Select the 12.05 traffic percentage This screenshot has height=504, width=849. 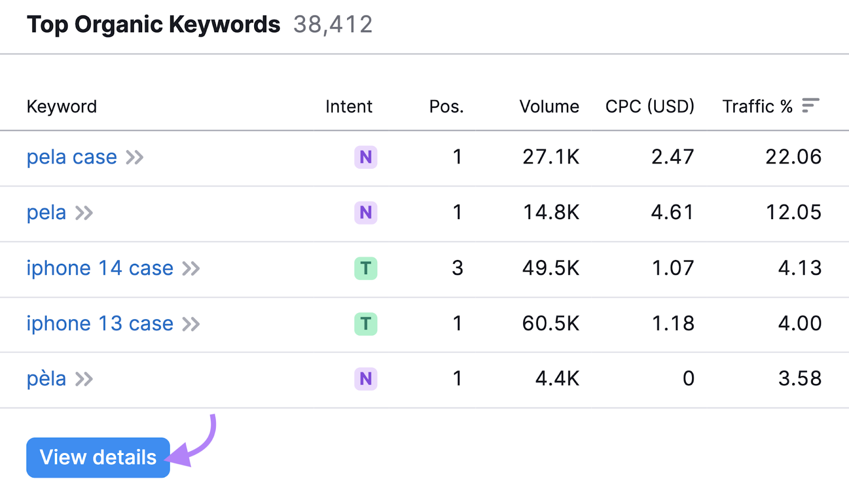pos(794,213)
